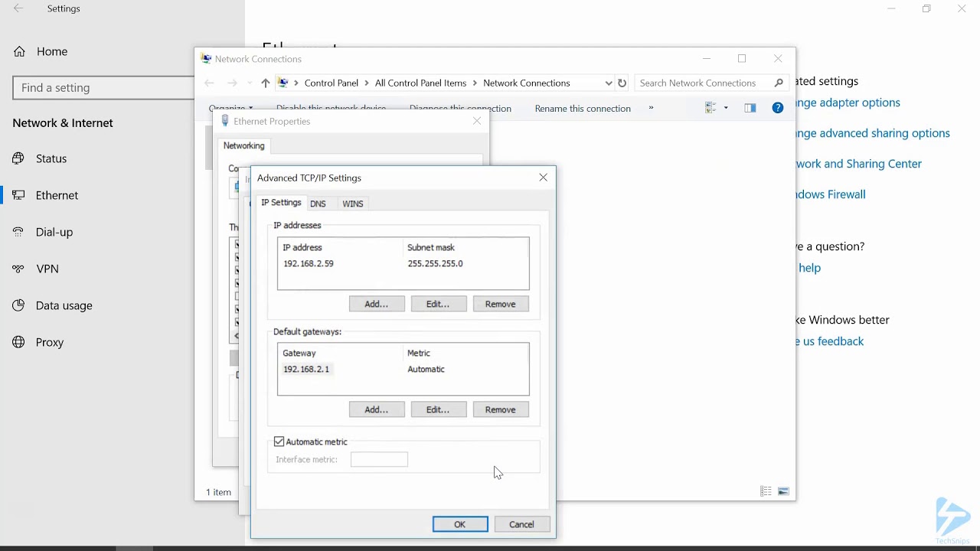Select the IP Settings tab
The image size is (980, 551).
click(x=281, y=203)
